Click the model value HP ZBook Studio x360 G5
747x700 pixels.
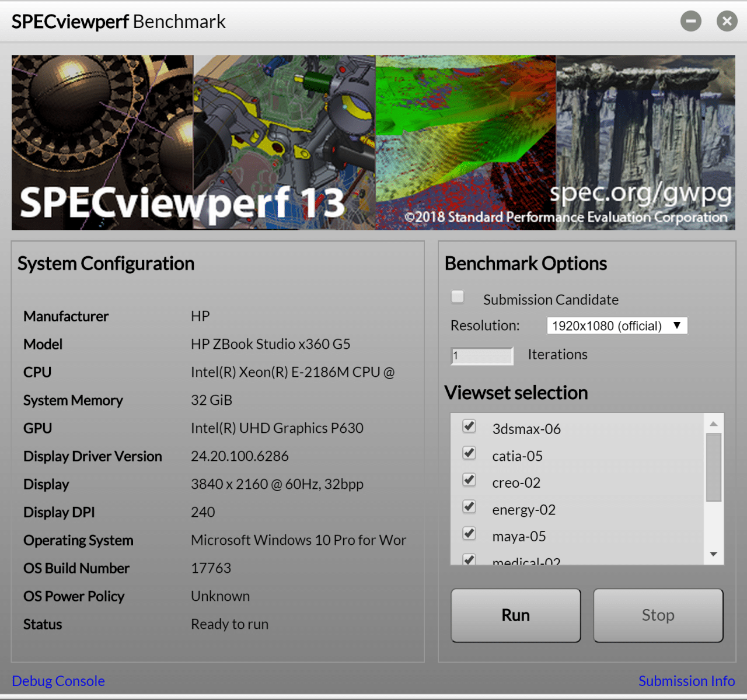pyautogui.click(x=270, y=344)
